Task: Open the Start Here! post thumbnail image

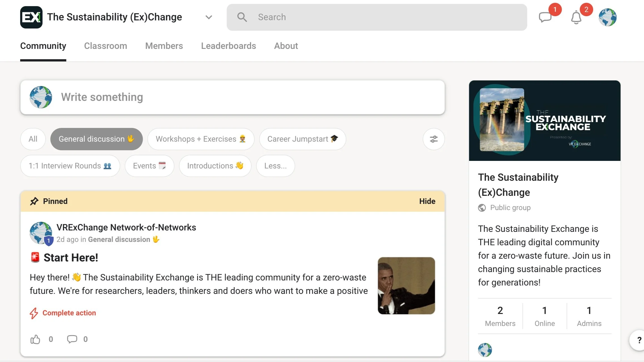Action: tap(406, 286)
